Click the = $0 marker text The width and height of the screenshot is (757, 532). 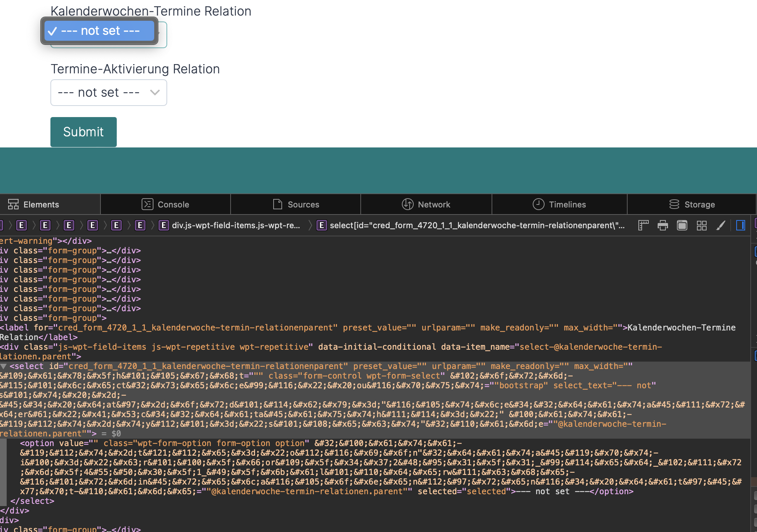click(111, 433)
